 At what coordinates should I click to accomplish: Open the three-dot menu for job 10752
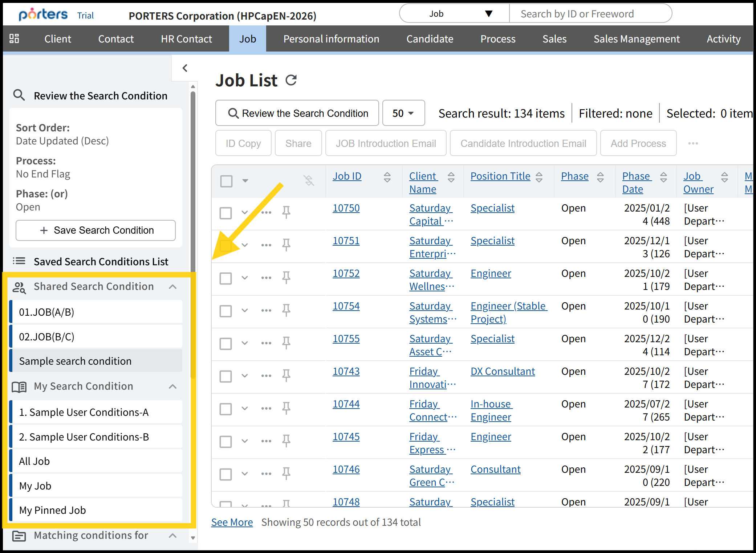click(266, 278)
